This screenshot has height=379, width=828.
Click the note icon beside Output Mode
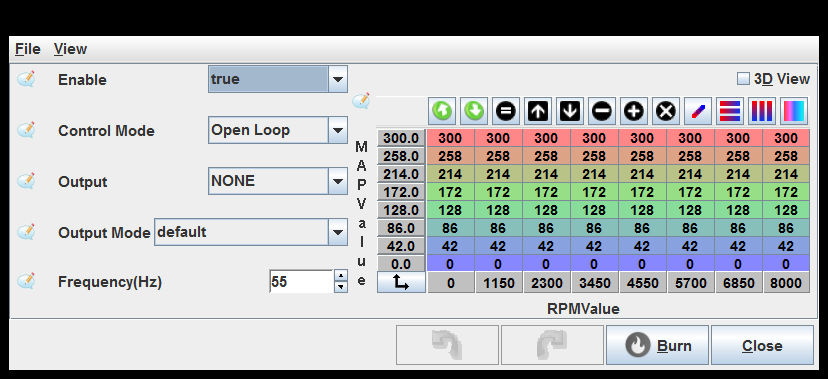click(26, 232)
